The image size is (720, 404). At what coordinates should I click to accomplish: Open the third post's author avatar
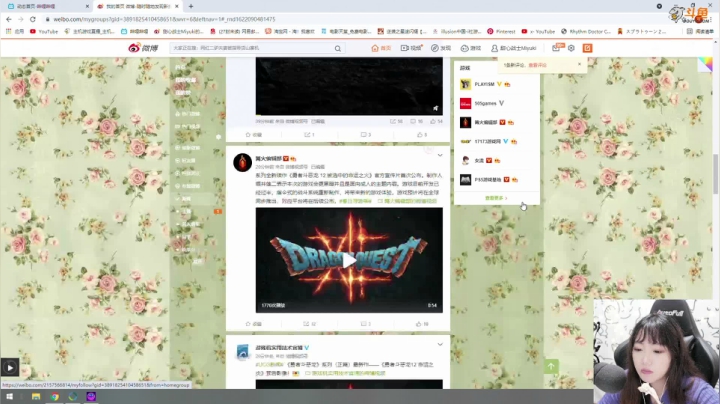tap(242, 352)
